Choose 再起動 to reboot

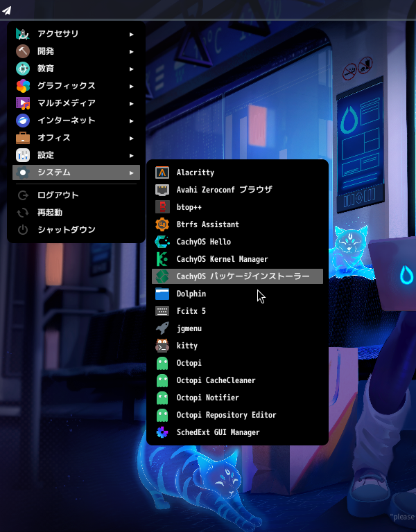[x=76, y=213]
